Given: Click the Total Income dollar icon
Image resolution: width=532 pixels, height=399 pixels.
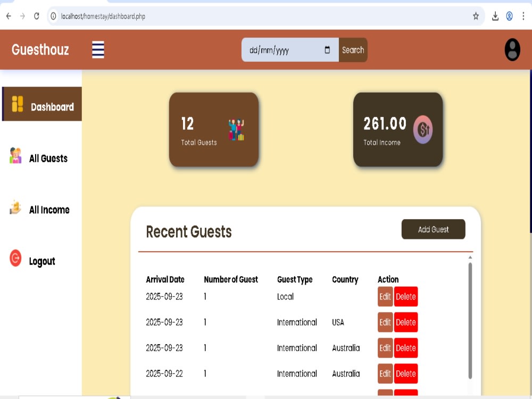Looking at the screenshot, I should click(x=423, y=129).
